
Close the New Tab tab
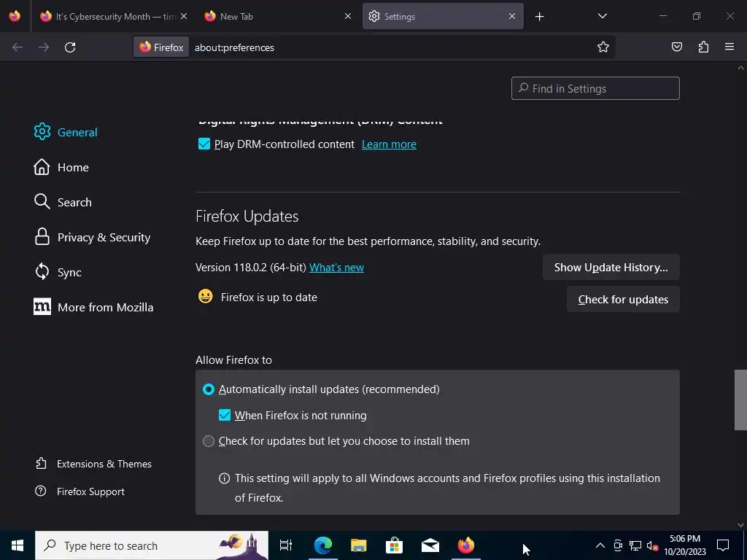[x=348, y=16]
